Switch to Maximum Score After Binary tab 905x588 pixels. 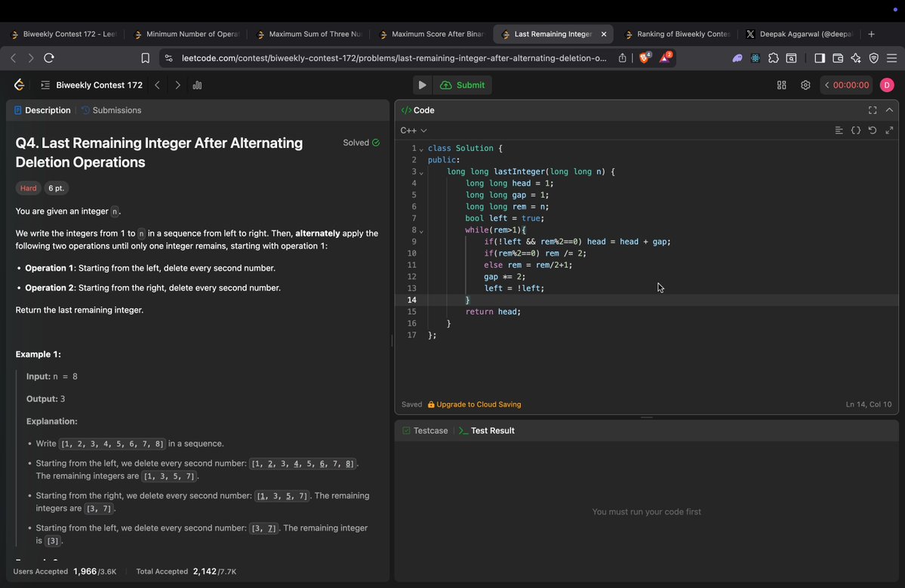point(432,34)
